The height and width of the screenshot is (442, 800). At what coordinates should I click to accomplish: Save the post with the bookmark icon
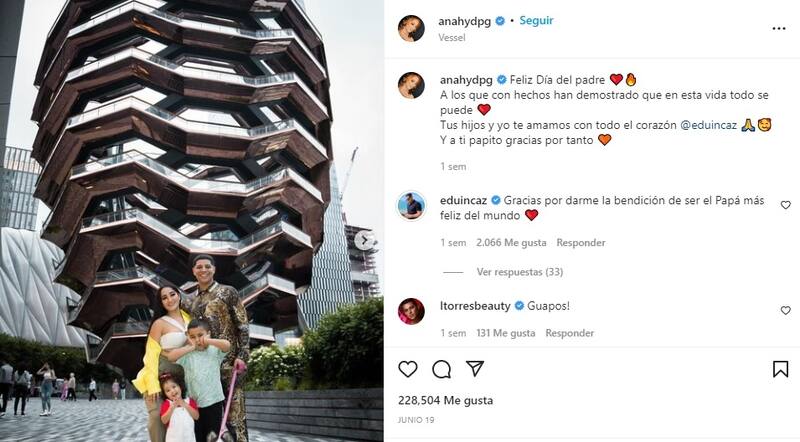(781, 369)
